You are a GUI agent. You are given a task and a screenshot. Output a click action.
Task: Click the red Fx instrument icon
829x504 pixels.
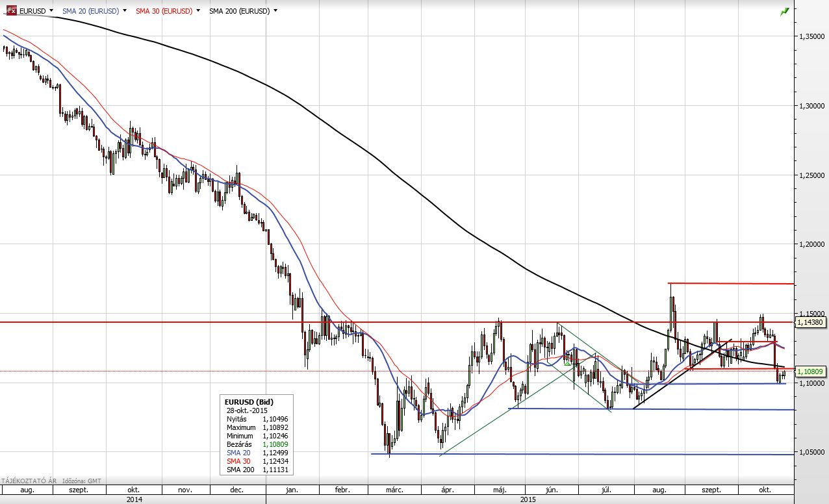[12, 11]
